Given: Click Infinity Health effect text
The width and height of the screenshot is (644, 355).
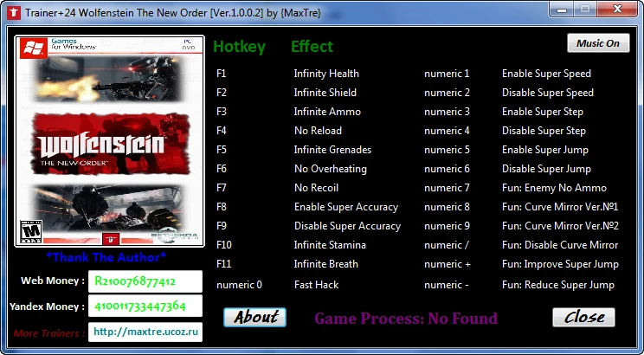Looking at the screenshot, I should pos(326,74).
